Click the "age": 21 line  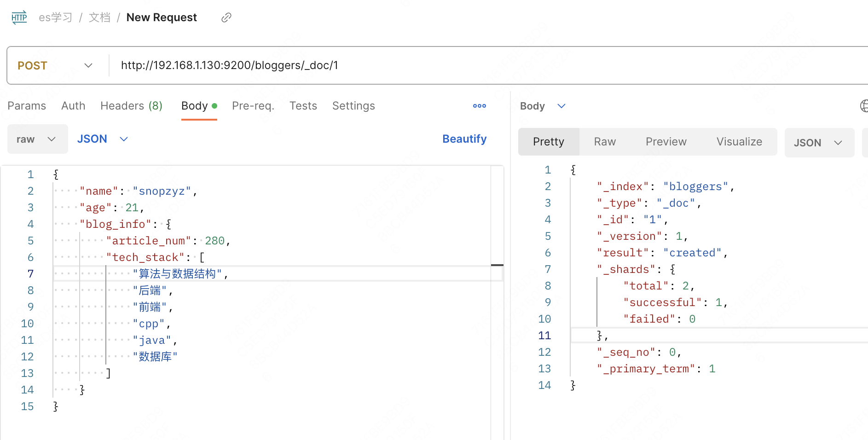tap(112, 208)
